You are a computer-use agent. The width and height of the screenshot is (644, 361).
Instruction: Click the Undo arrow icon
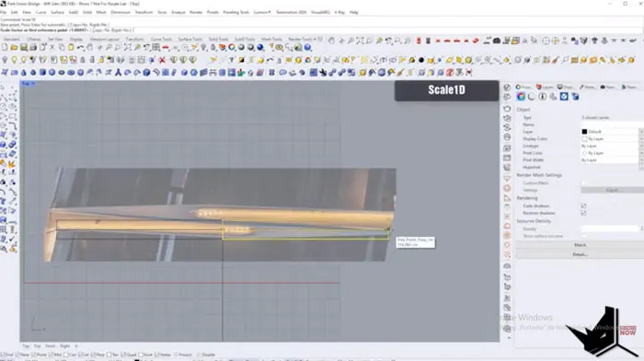point(81,48)
